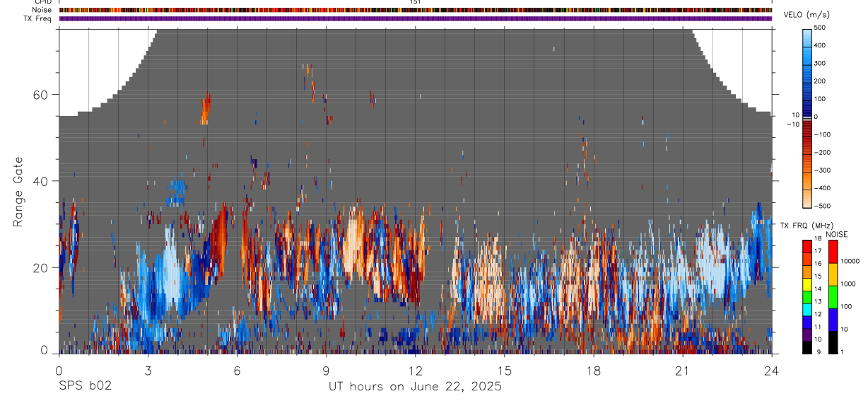The height and width of the screenshot is (401, 868).
Task: Click the -400 tick on velocity colorbar
Action: tap(822, 188)
